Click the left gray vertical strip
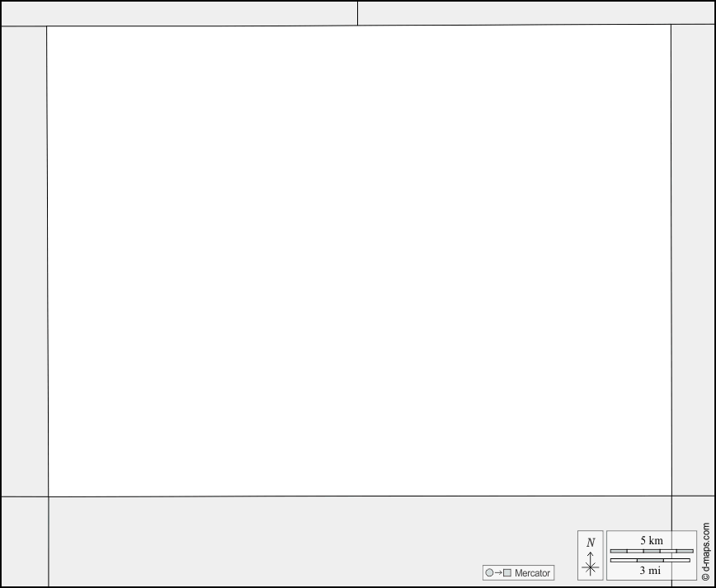The image size is (716, 588). 25,261
